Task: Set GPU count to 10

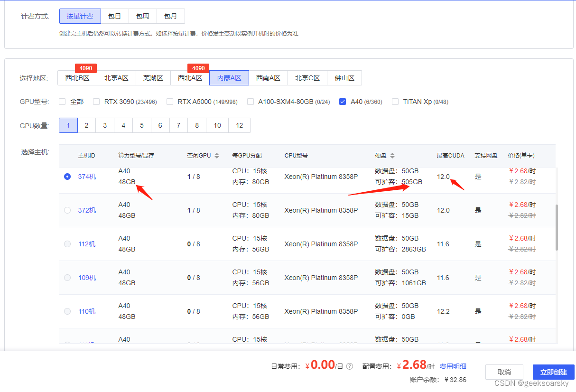Action: pos(217,125)
